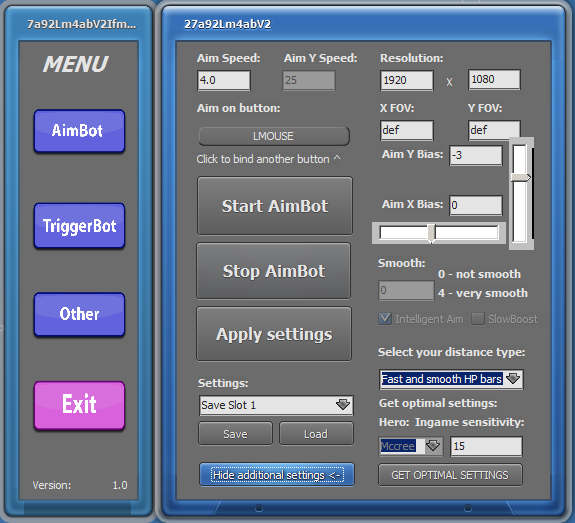The height and width of the screenshot is (523, 575).
Task: Click the GET OPTIMAL SETTINGS button
Action: point(450,475)
